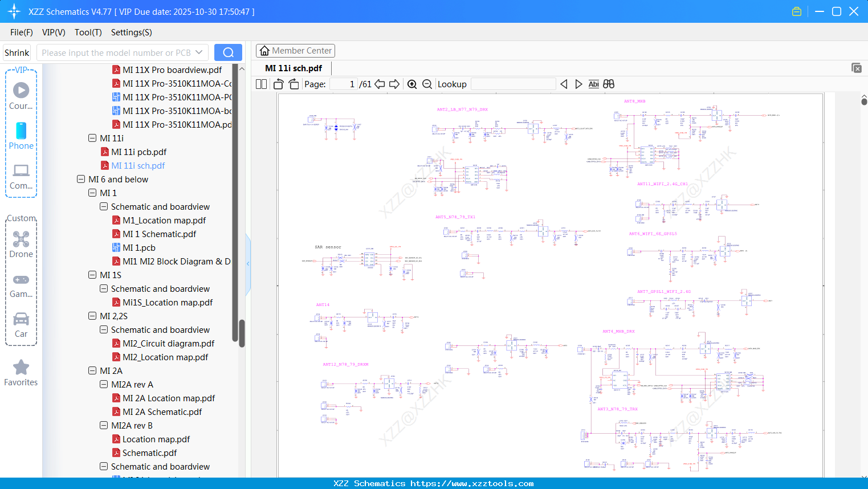Image resolution: width=868 pixels, height=489 pixels.
Task: Rotate the page counterclockwise
Action: tap(279, 84)
